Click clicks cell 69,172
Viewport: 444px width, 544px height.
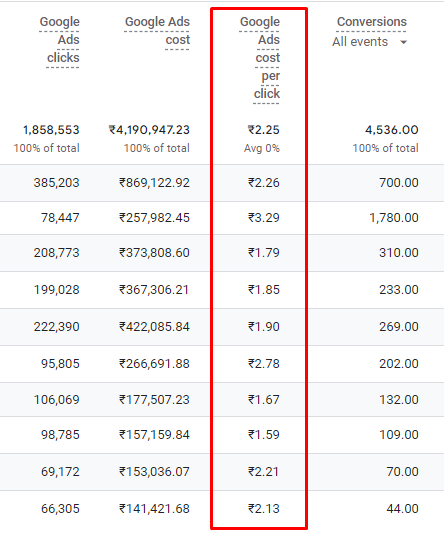[60, 472]
